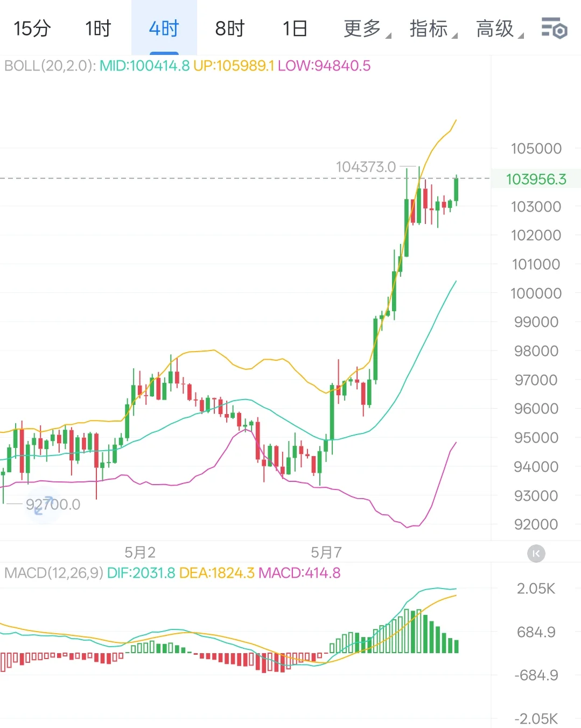Click the MID:100414.8 value
The width and height of the screenshot is (581, 728).
[144, 66]
